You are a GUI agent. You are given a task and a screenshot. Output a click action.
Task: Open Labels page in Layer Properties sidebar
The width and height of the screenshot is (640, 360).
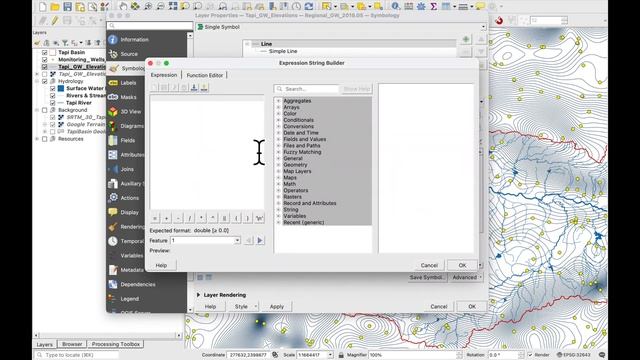pos(147,83)
